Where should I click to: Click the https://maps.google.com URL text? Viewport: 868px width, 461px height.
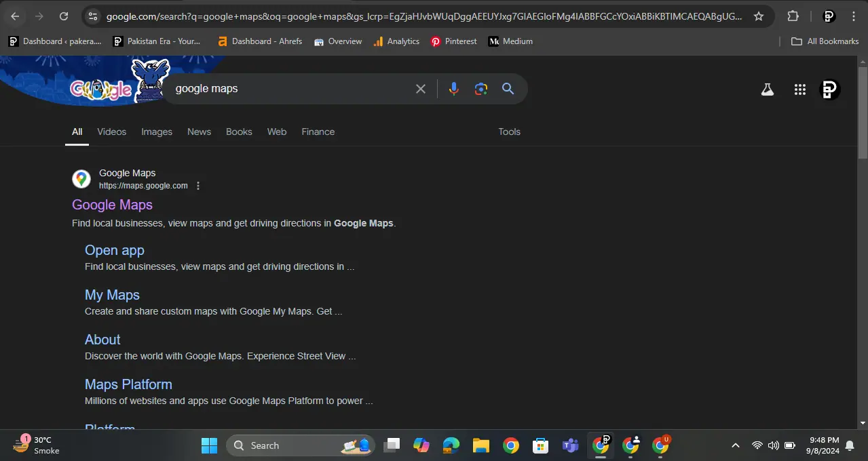tap(143, 186)
